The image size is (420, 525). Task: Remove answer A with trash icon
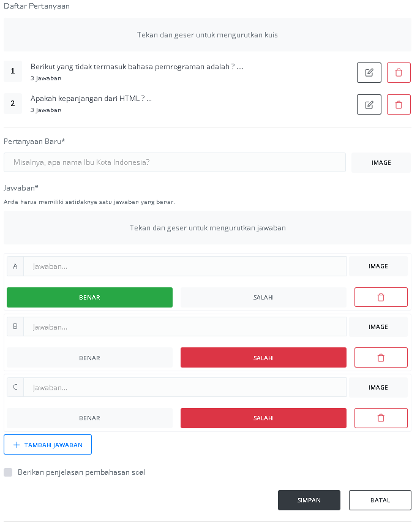(x=381, y=297)
